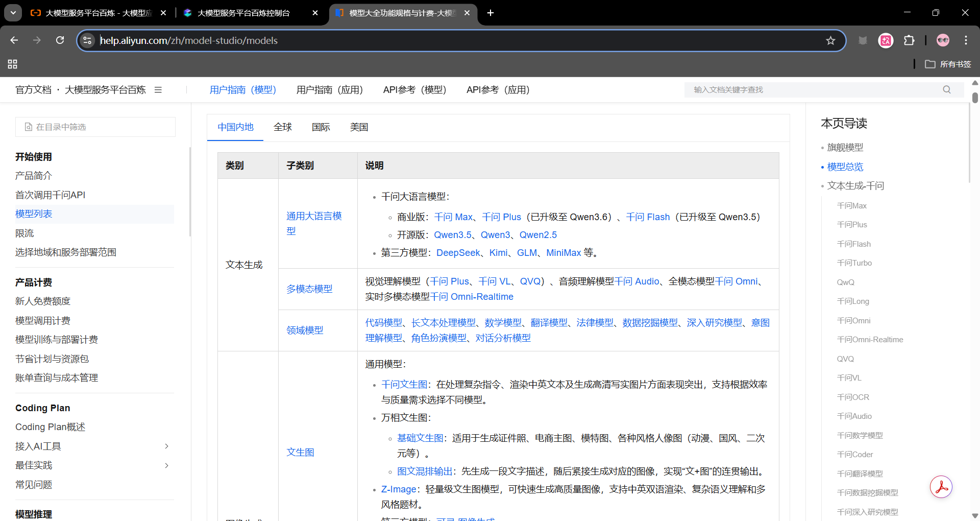Follow the 千问 Omni-Realtime link in table
980x521 pixels.
pyautogui.click(x=472, y=297)
